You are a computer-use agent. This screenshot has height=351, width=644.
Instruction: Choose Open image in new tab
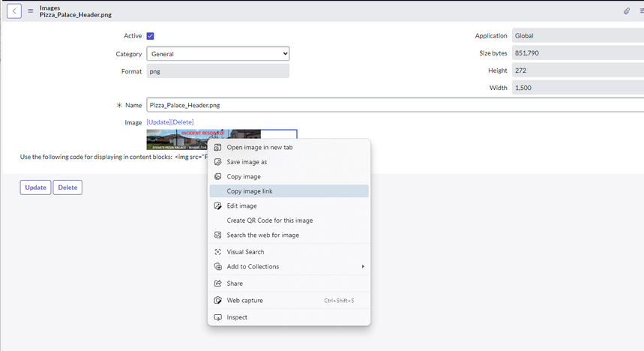[289, 147]
